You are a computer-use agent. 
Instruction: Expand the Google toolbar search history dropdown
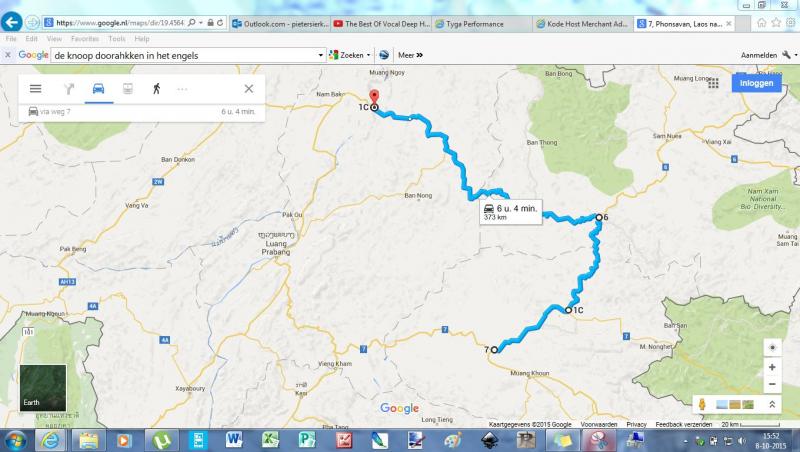[x=320, y=55]
